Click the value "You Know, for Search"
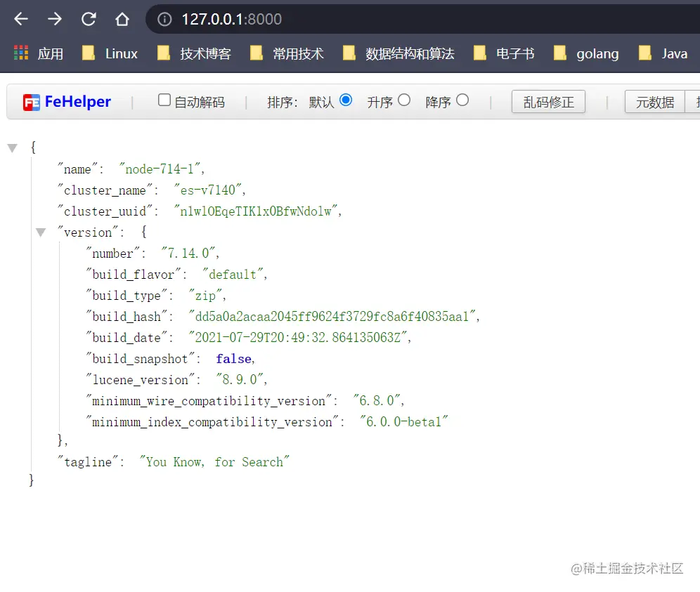This screenshot has width=700, height=592. pyautogui.click(x=214, y=461)
